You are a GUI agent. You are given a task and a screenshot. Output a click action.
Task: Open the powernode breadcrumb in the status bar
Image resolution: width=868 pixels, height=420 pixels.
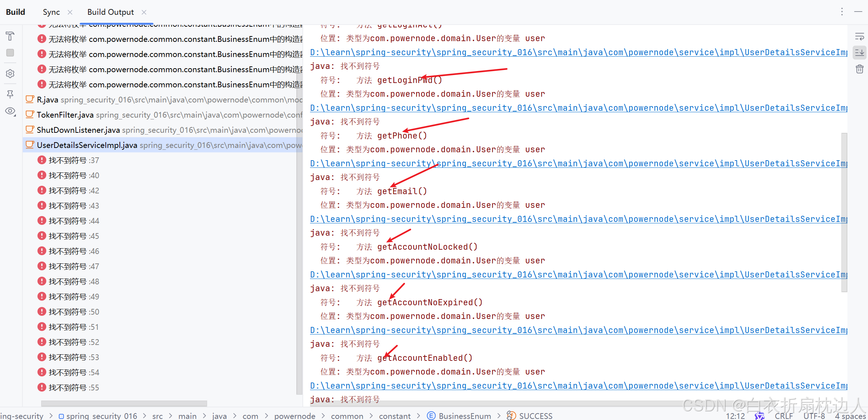coord(295,416)
